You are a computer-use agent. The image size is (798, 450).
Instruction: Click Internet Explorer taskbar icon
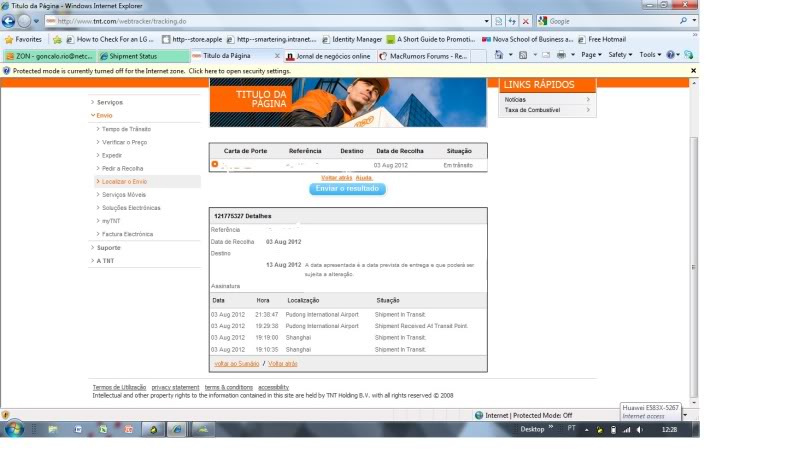177,430
